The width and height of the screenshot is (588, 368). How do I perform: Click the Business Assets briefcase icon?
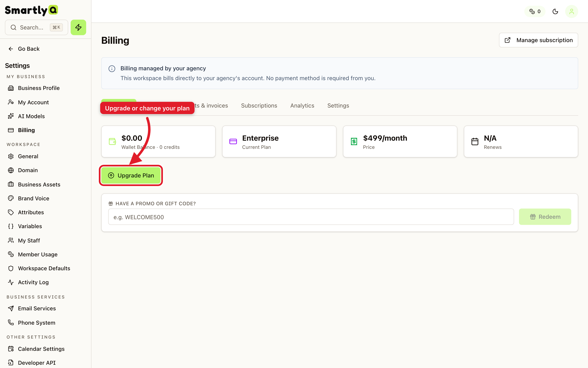[x=11, y=184]
